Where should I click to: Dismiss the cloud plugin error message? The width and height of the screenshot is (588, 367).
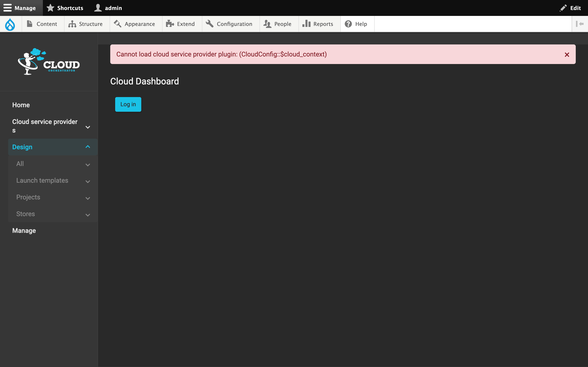tap(567, 54)
